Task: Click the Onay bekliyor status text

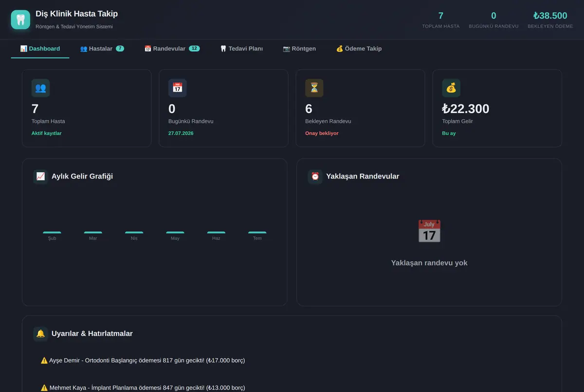Action: (322, 133)
